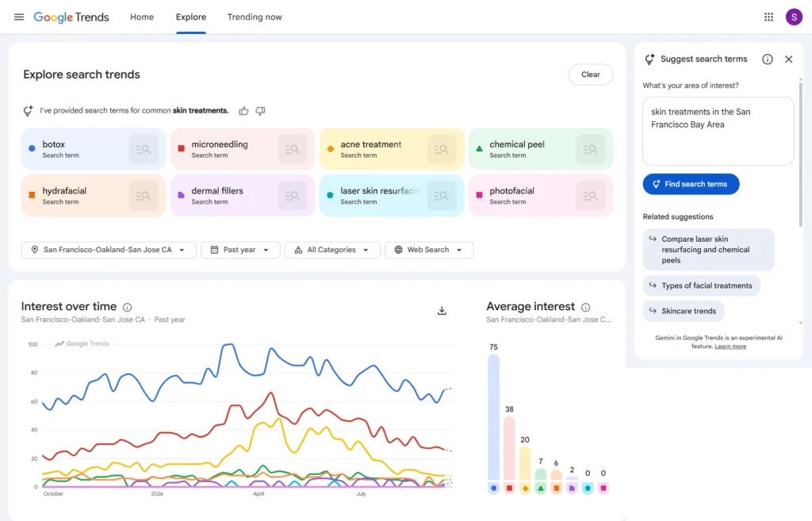This screenshot has width=812, height=521.
Task: Give thumbs up to suggested terms
Action: (x=243, y=111)
